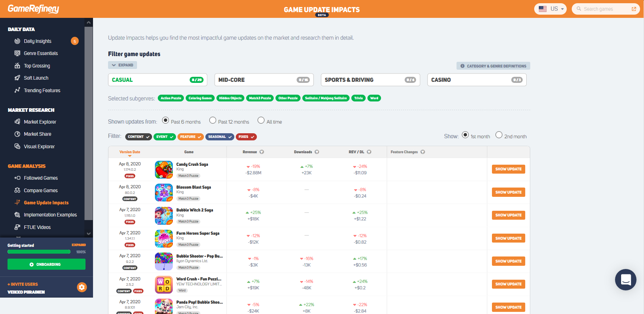Click the Market Share pie icon

(17, 134)
